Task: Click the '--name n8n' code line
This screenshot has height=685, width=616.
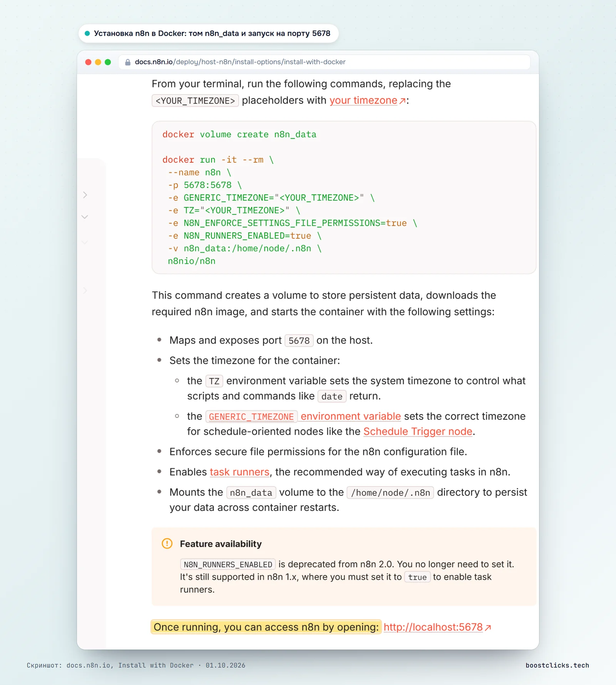Action: pos(199,173)
